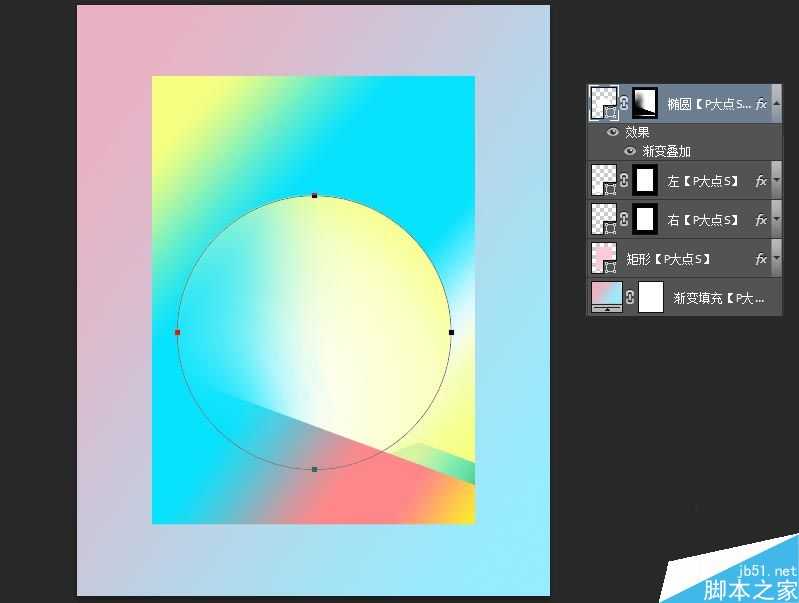Viewport: 799px width, 603px height.
Task: Toggle visibility of 渐变叠加 effect
Action: click(630, 151)
